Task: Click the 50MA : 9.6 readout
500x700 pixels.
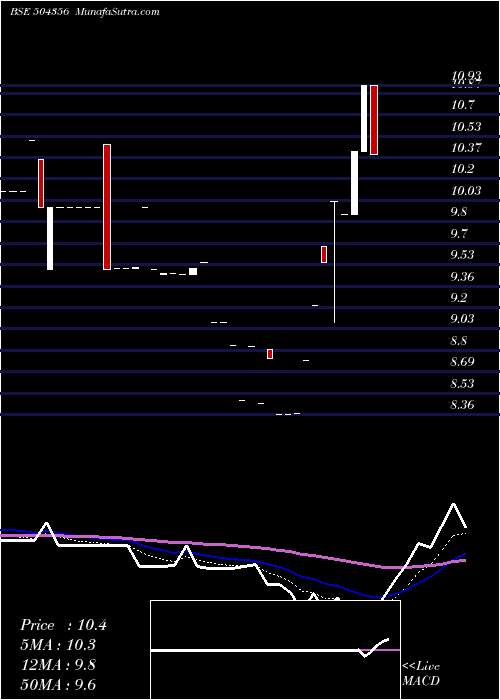Action: point(58,684)
